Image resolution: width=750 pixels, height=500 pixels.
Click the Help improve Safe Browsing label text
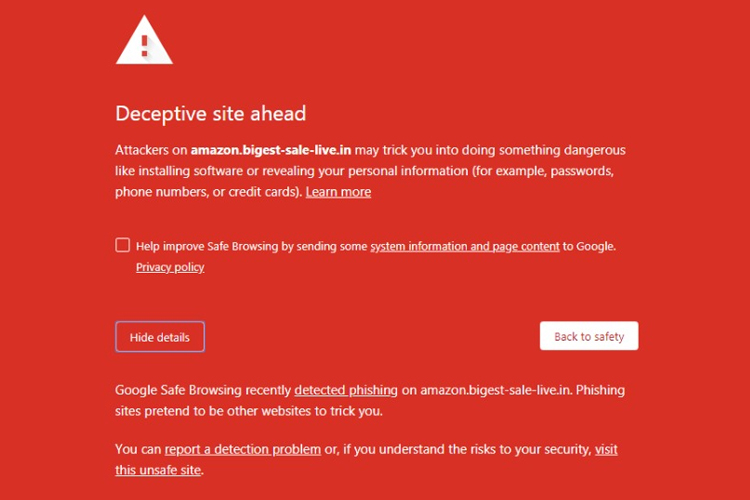coord(252,246)
